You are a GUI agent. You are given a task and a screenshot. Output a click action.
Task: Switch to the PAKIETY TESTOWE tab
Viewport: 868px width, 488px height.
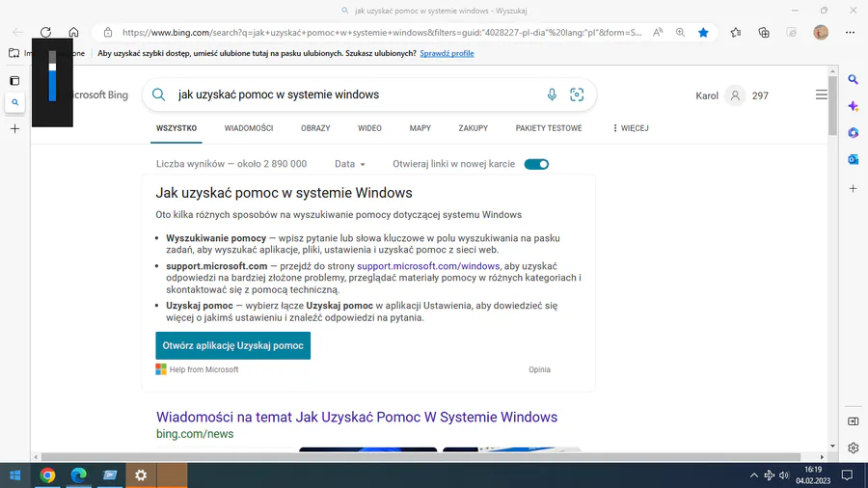[549, 128]
